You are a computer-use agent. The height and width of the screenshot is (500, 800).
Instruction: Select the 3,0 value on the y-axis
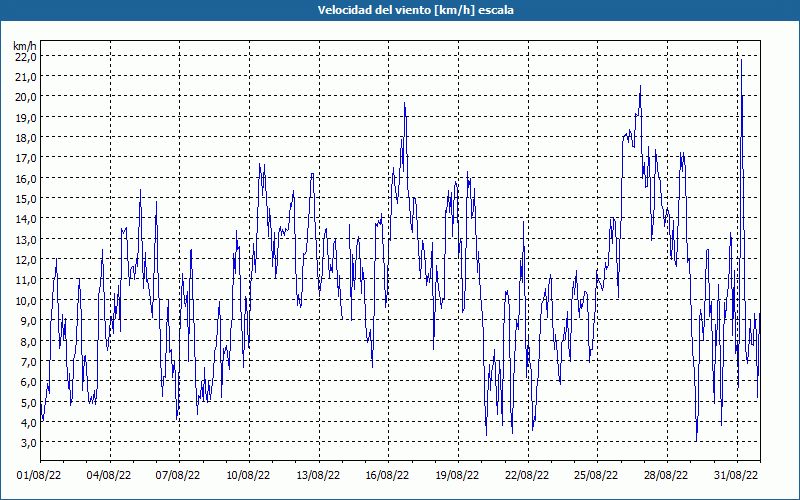pos(28,443)
